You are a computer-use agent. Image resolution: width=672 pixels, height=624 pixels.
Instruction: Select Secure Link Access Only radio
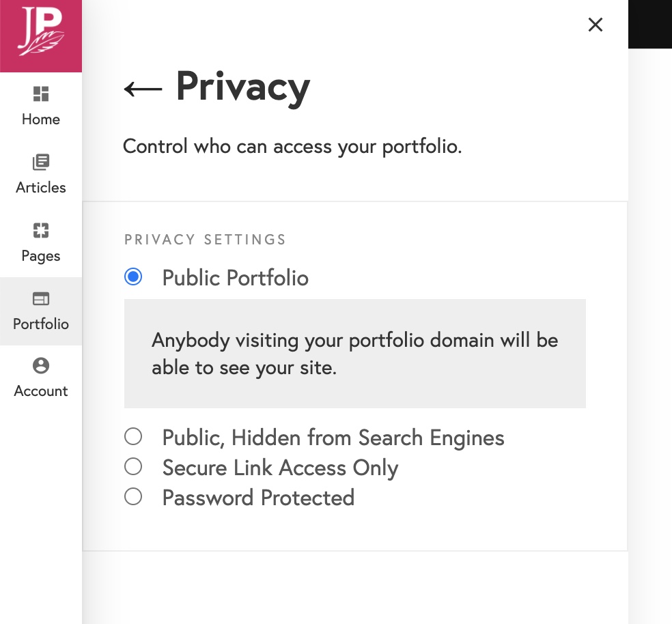133,466
